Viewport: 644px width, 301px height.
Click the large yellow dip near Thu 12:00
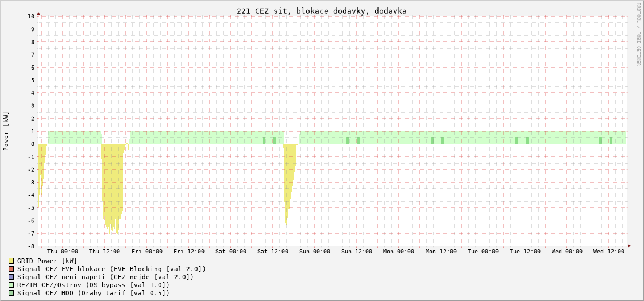(113, 184)
